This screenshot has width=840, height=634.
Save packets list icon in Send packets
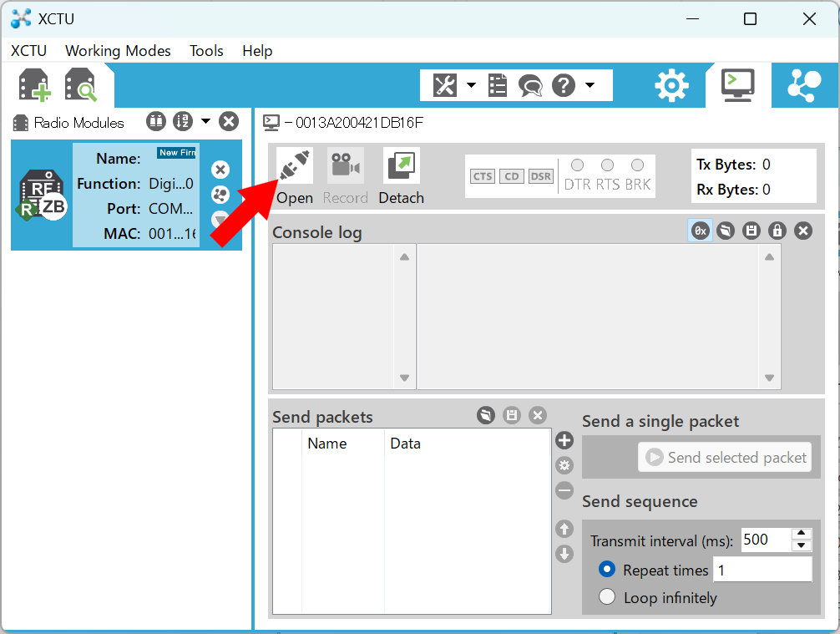(512, 415)
